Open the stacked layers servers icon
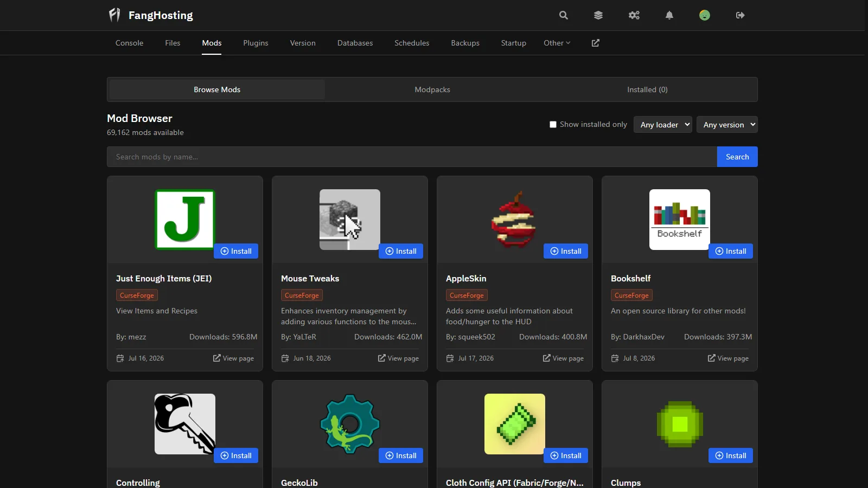Viewport: 868px width, 488px height. [598, 15]
